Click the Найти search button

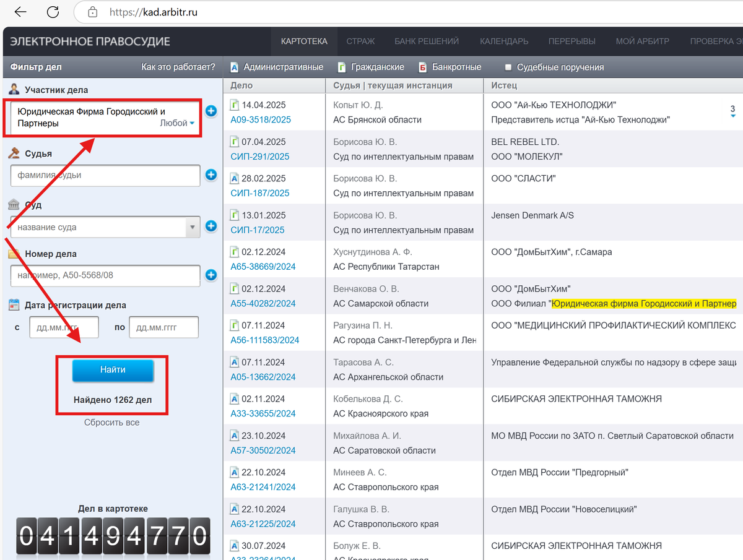point(113,369)
